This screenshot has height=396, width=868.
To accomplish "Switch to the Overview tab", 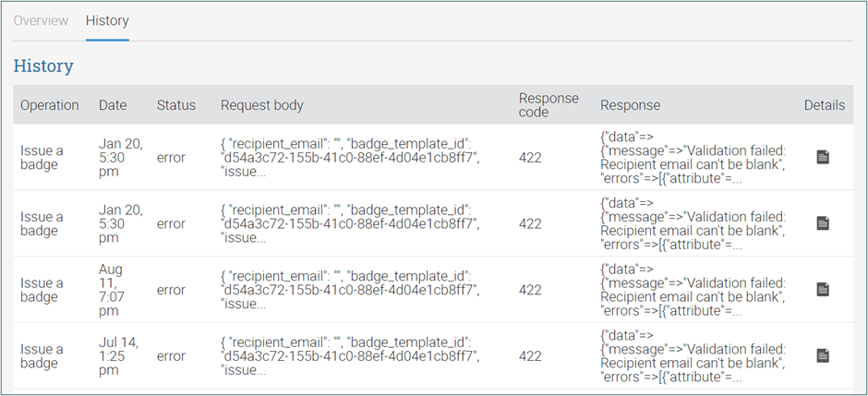I will (41, 21).
